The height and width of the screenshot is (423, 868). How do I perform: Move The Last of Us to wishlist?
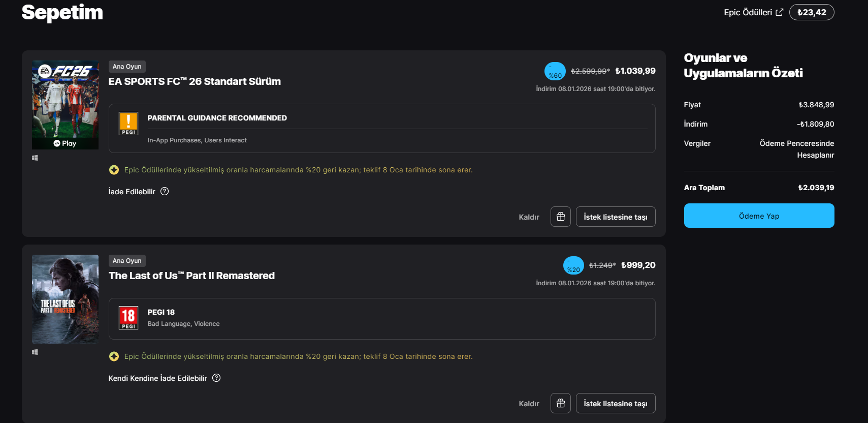pos(615,404)
